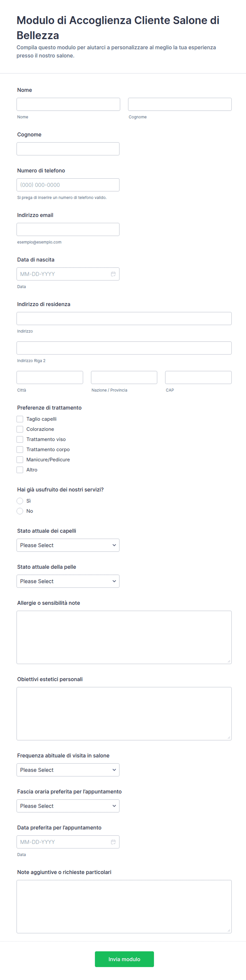Focus the Numero di telefono field
The image size is (246, 980).
[x=68, y=185]
